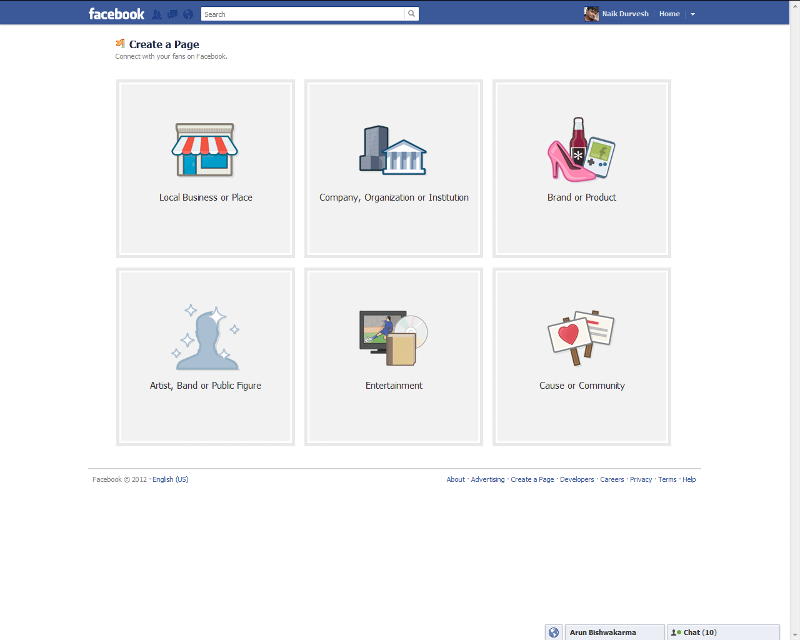Viewport: 800px width, 640px height.
Task: Open the Chat (10) tab
Action: click(723, 632)
